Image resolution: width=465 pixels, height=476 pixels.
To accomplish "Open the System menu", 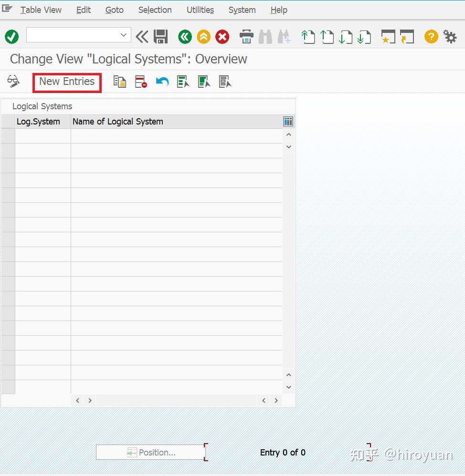I will 242,10.
